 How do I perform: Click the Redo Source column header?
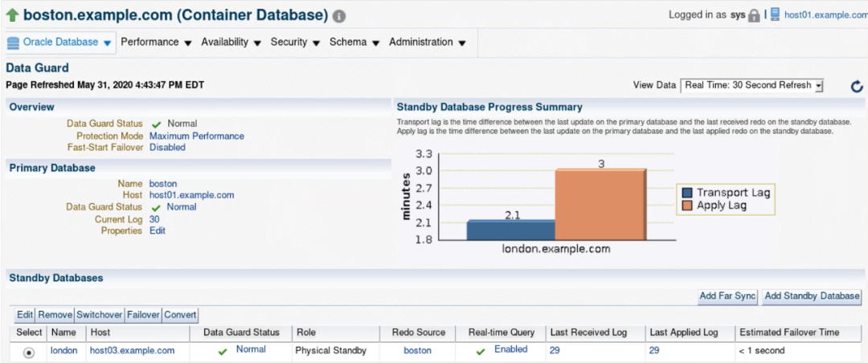(419, 332)
